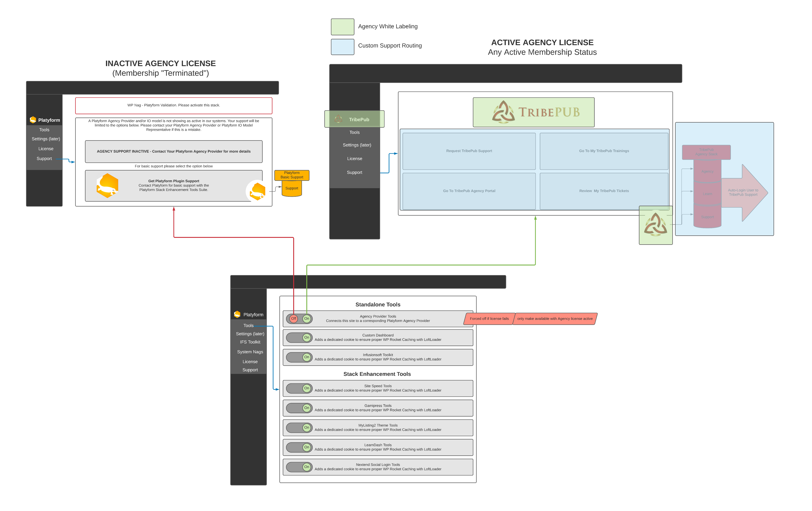The width and height of the screenshot is (812, 511).
Task: Toggle the Infusionsoft Toolkit switch
Action: point(300,357)
